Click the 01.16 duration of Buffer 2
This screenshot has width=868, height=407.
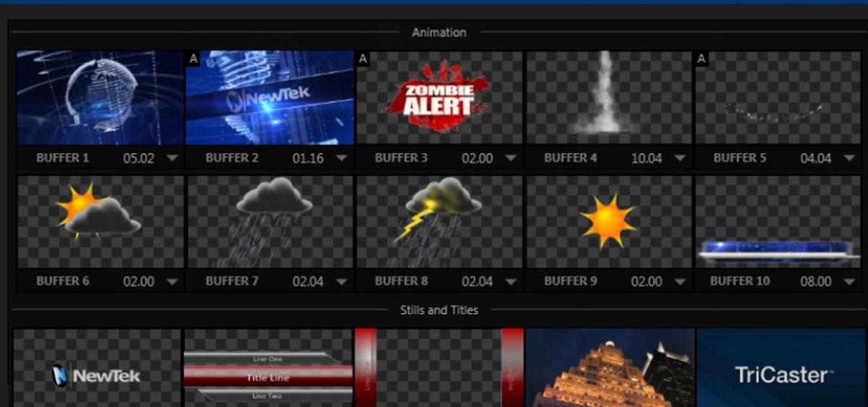point(308,158)
